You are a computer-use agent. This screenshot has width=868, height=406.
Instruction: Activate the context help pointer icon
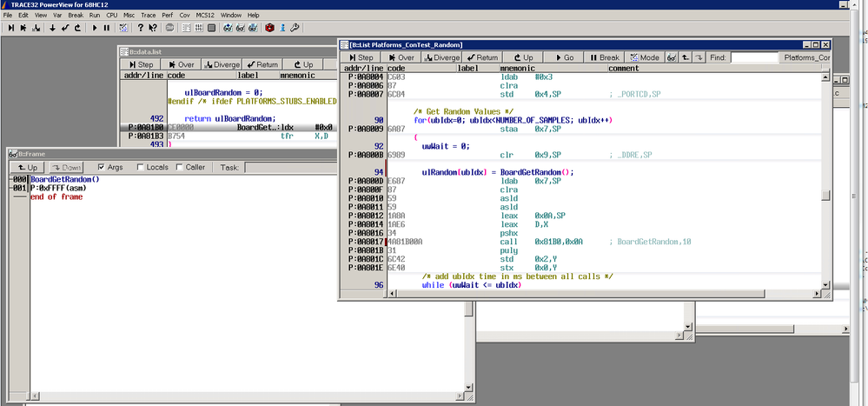[153, 28]
